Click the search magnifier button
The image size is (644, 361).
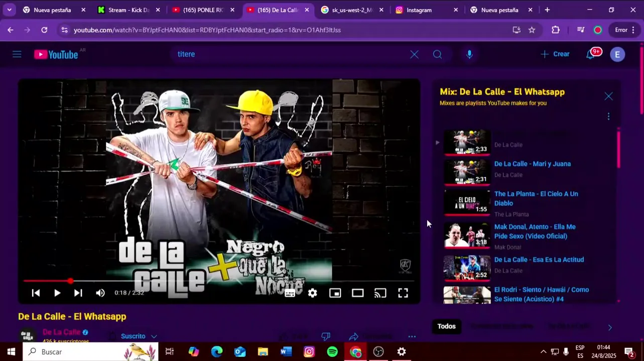click(438, 54)
